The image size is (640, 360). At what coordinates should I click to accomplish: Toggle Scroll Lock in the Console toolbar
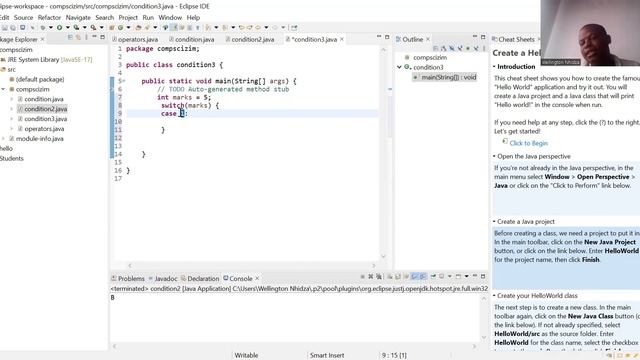click(x=398, y=277)
